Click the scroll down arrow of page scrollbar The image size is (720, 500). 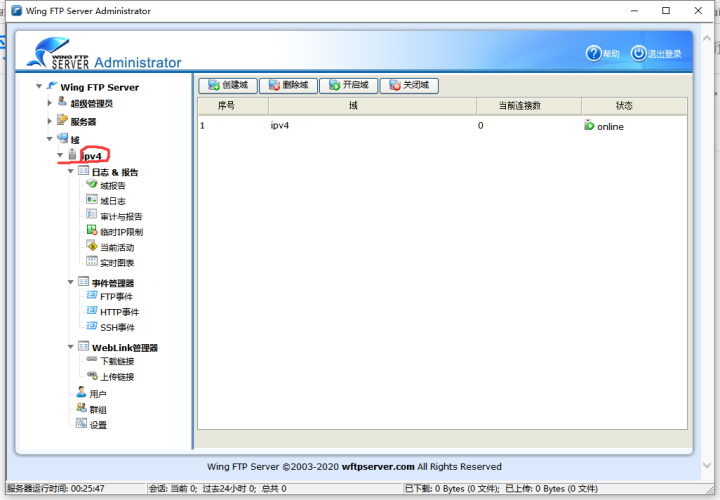(x=707, y=465)
